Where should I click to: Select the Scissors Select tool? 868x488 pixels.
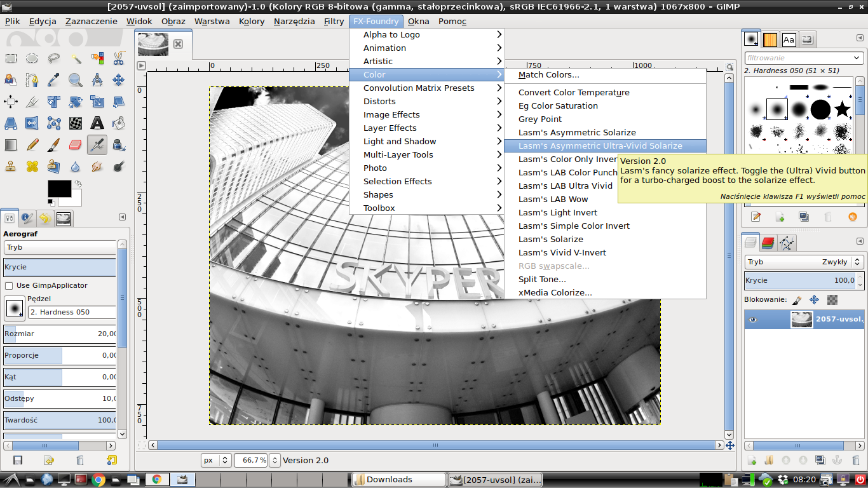point(118,58)
